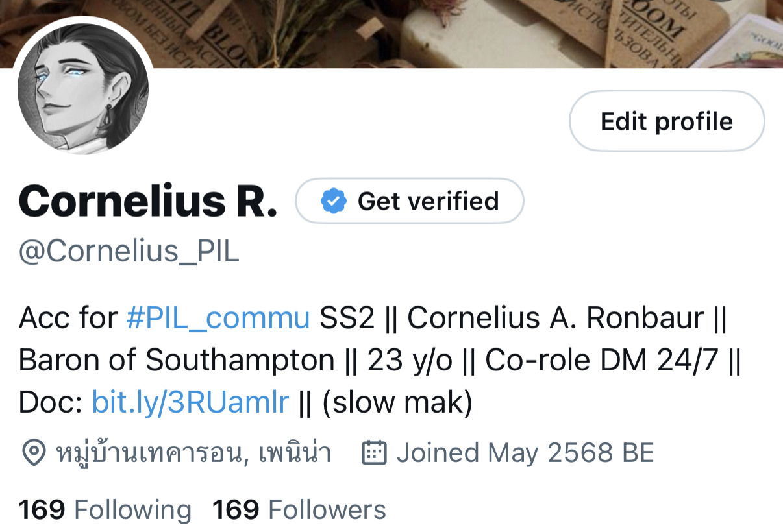Screen dimensions: 783x532
Task: Click the Thai location text หมู่บ้านเทคารอน, เพนิน่า
Action: (x=194, y=453)
